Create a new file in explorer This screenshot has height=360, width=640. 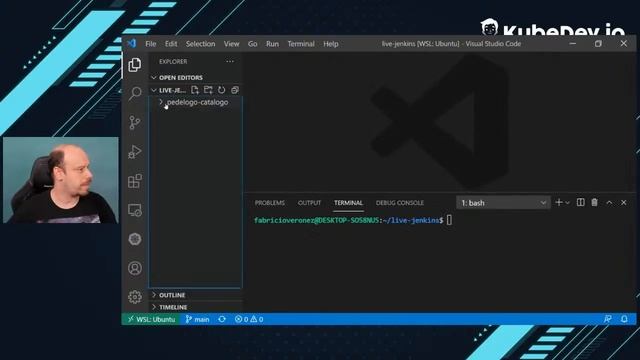pos(195,90)
